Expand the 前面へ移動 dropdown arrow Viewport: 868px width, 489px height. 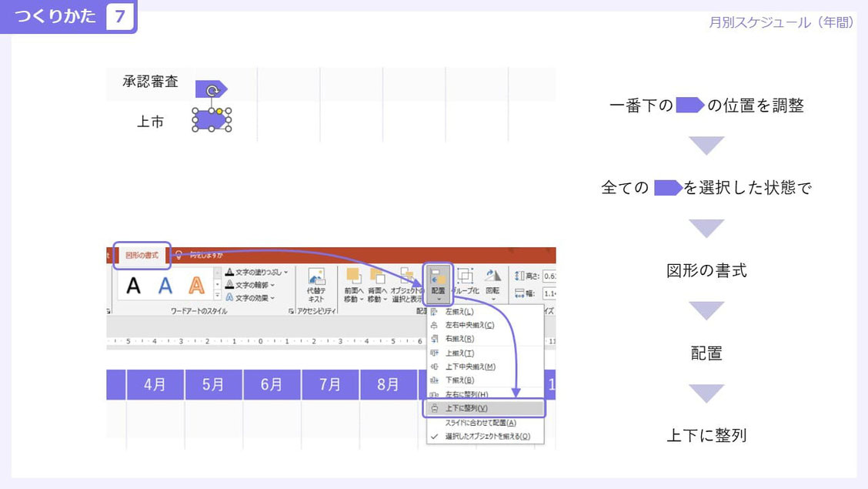[x=362, y=300]
